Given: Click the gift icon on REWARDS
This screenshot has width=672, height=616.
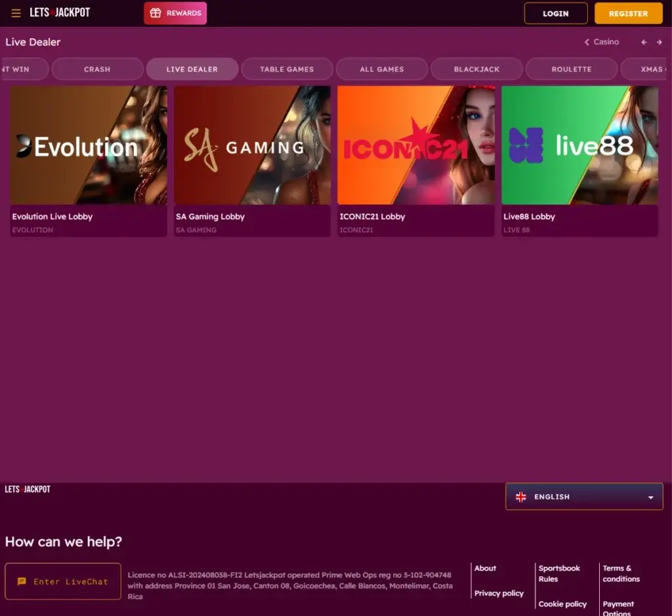Looking at the screenshot, I should (156, 12).
